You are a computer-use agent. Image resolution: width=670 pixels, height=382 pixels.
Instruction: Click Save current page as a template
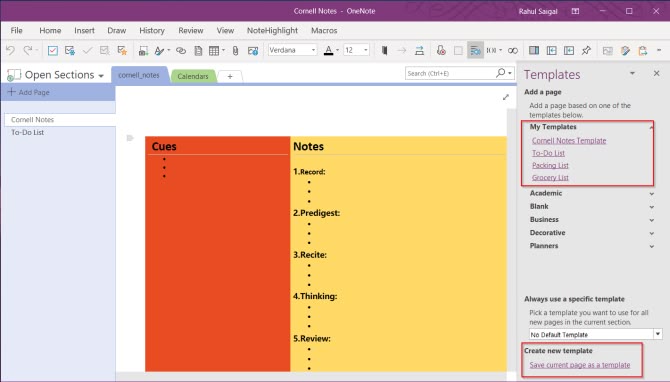[579, 365]
